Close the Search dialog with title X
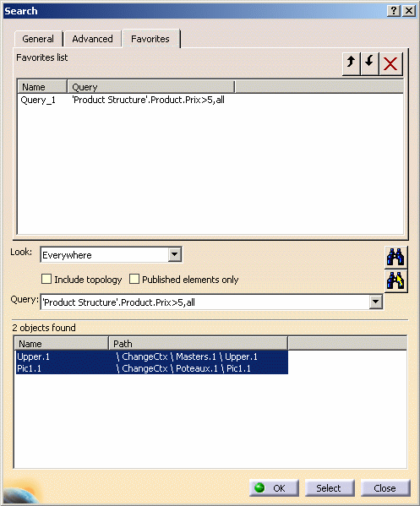Image resolution: width=420 pixels, height=506 pixels. click(x=409, y=11)
